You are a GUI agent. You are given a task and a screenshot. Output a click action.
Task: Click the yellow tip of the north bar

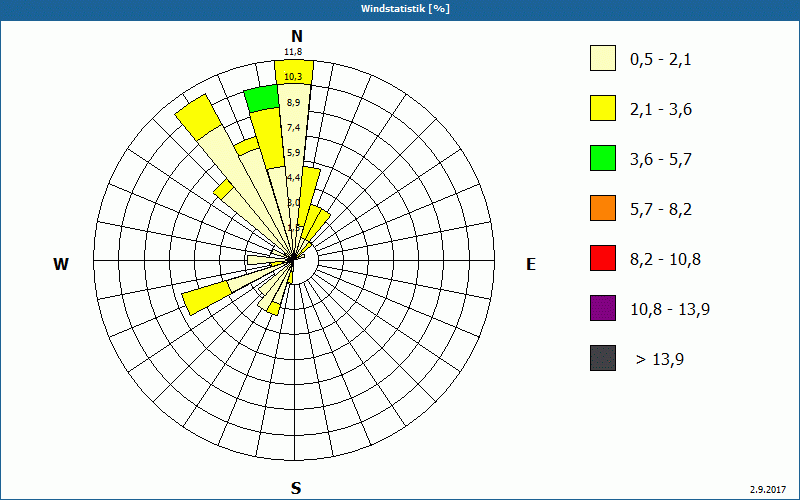(x=294, y=72)
